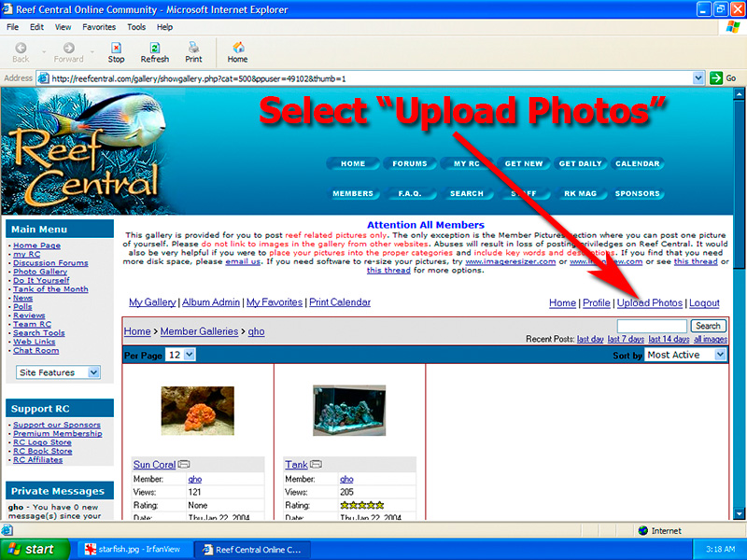Click the GET DAILY navigation button
Screen dimensions: 747x560
580,163
